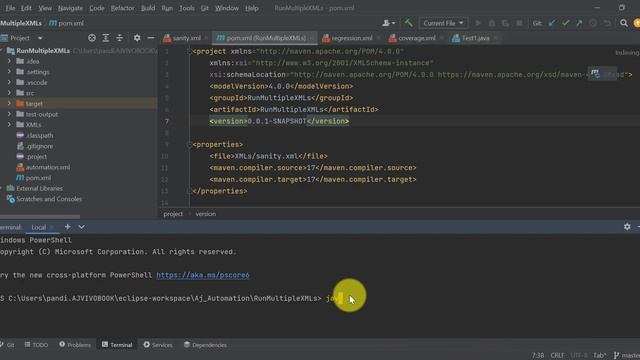The image size is (640, 360).
Task: Click the Stop square icon
Action: [x=519, y=23]
